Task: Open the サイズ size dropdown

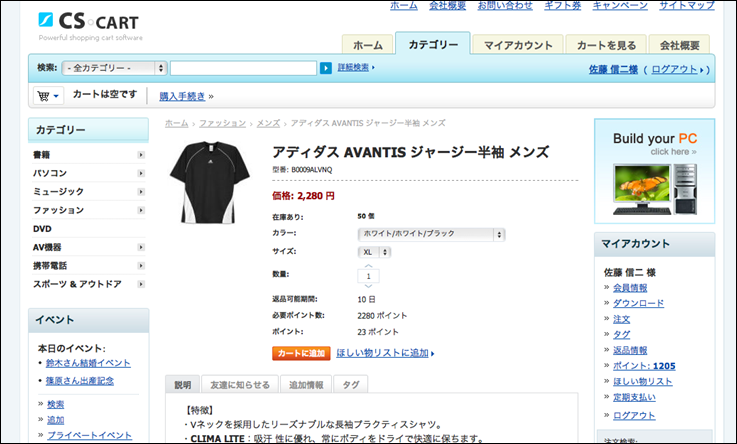Action: click(x=375, y=252)
